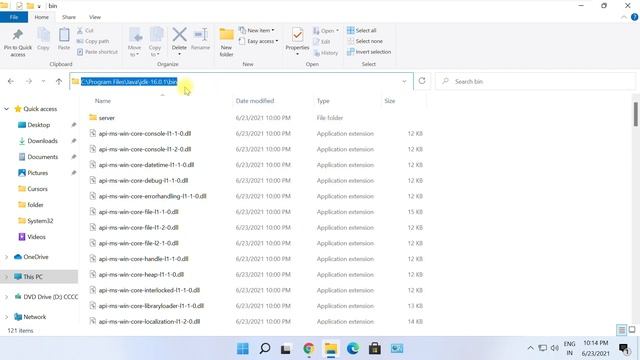640x360 pixels.
Task: Open Properties from the ribbon
Action: 297,41
